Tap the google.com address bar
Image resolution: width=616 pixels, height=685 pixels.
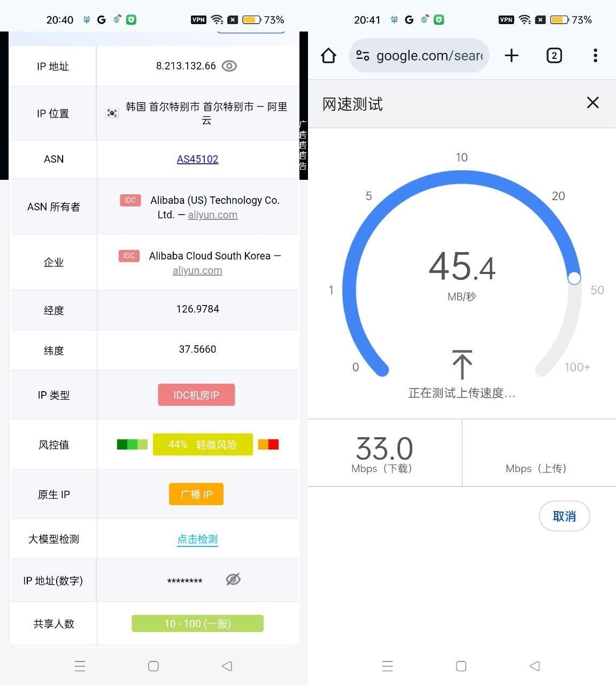pos(419,55)
